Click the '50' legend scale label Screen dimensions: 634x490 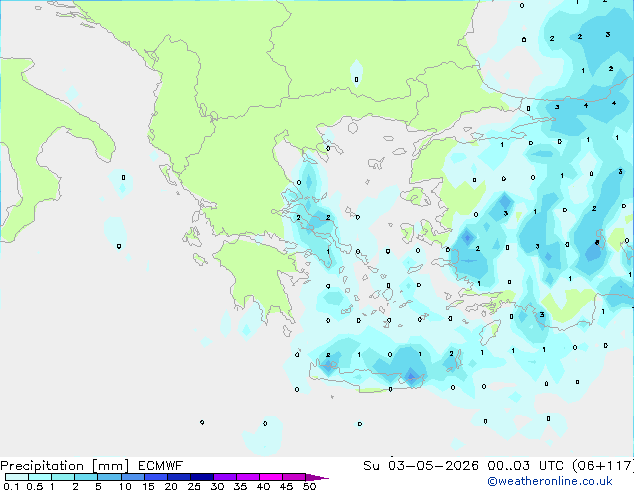[x=309, y=486]
